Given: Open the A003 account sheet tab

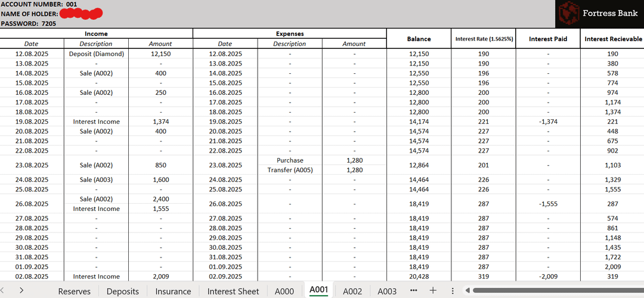Looking at the screenshot, I should pos(387,291).
